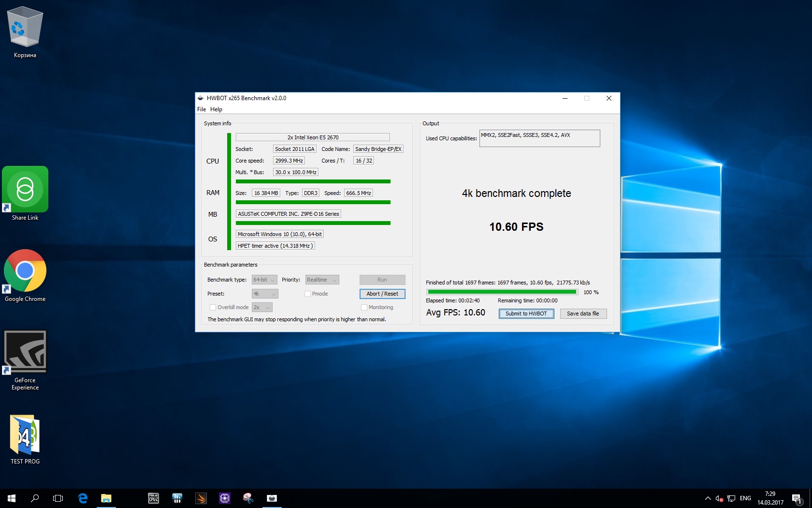Viewport: 812px width, 508px height.
Task: Select the Microsoft Windows 10 OS field
Action: tap(280, 234)
